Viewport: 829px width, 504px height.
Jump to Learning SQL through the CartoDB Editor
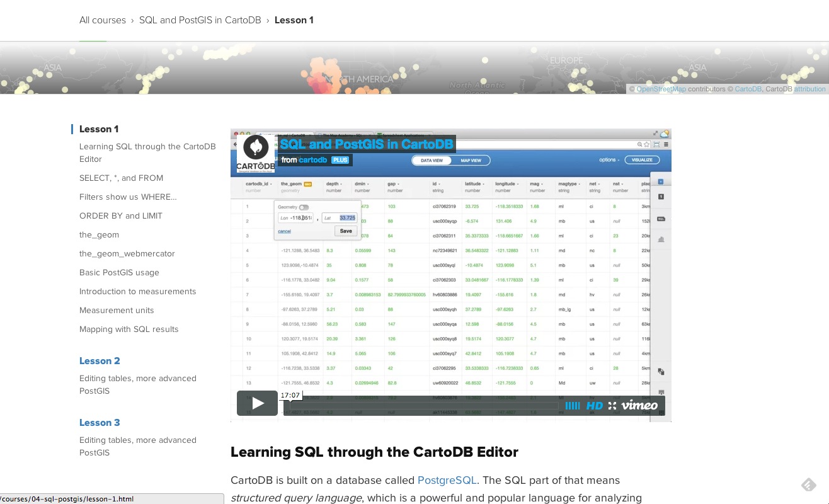147,153
